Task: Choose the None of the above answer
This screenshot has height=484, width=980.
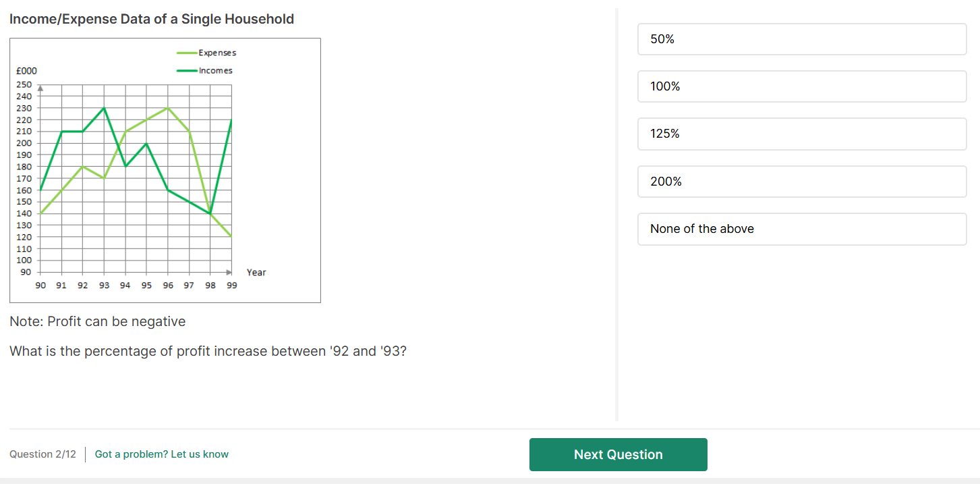Action: 801,229
